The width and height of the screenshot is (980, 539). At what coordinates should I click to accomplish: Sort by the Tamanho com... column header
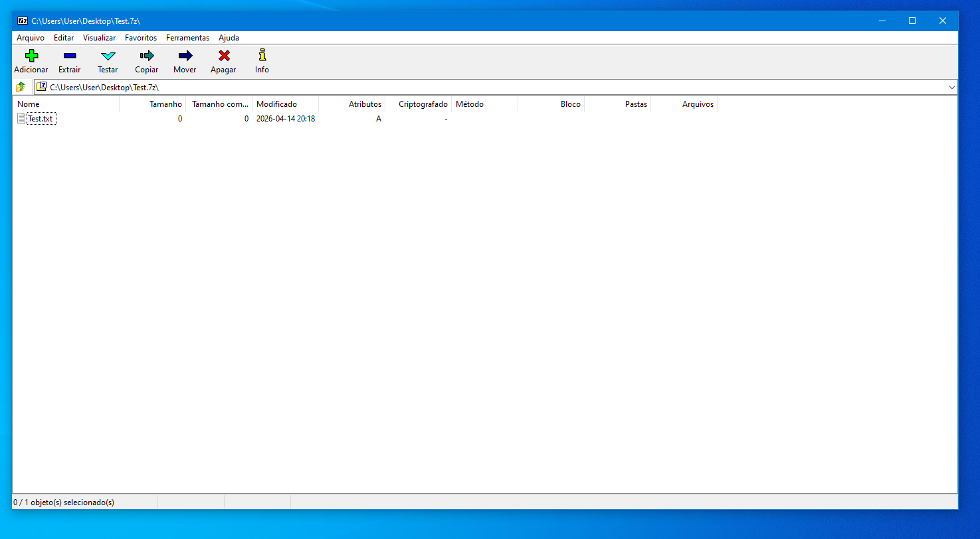(219, 104)
